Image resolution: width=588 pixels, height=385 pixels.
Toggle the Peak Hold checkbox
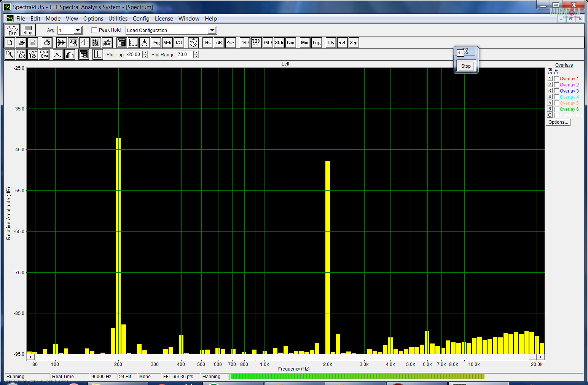click(94, 30)
